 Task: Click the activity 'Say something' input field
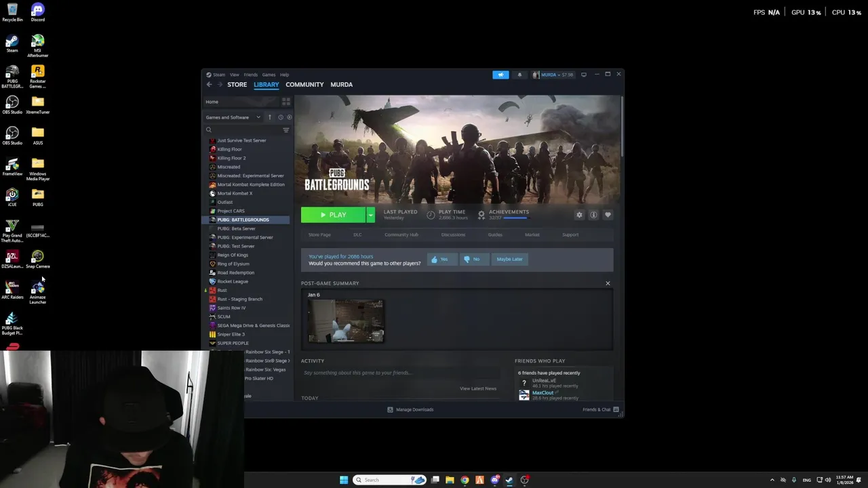point(400,373)
